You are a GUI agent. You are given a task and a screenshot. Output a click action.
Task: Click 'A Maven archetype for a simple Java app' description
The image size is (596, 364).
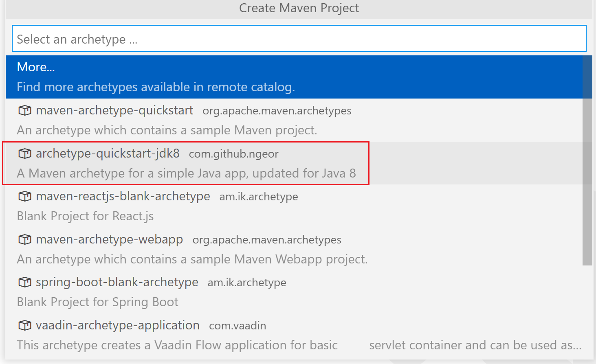187,173
